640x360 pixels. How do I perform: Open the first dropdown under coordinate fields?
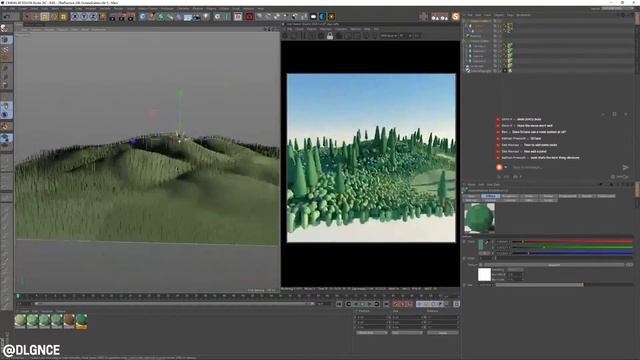click(x=372, y=333)
